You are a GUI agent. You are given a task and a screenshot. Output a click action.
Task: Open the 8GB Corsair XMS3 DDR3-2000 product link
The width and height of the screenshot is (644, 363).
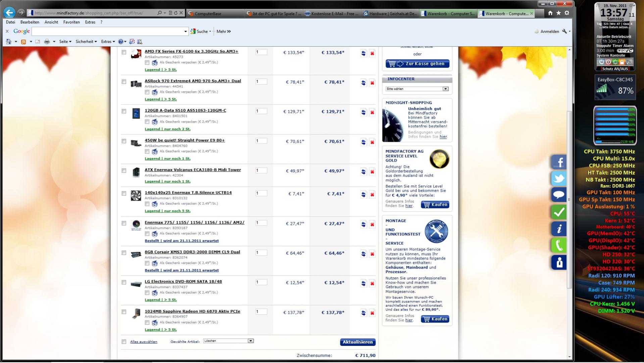tap(192, 252)
